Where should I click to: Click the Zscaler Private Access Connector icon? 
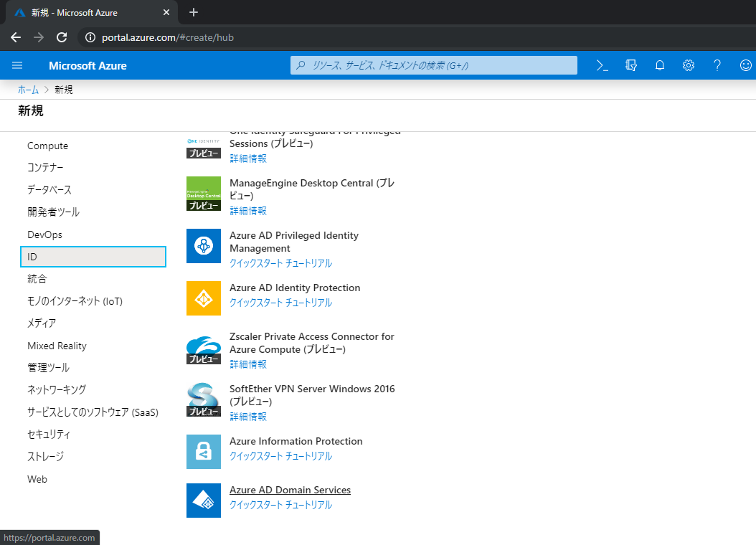[204, 350]
